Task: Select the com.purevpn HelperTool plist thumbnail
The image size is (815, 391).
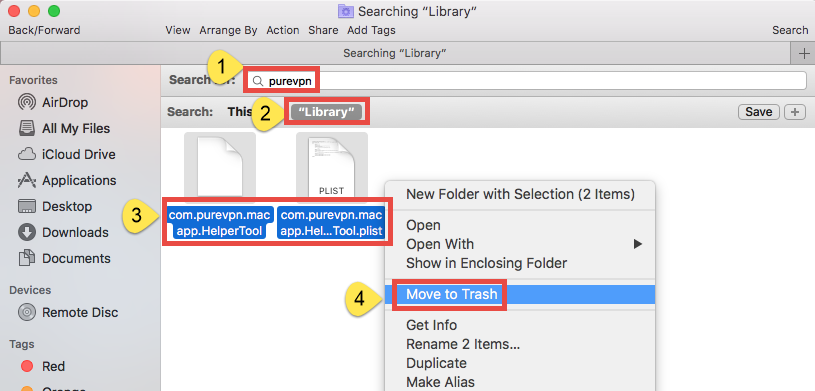Action: (332, 167)
